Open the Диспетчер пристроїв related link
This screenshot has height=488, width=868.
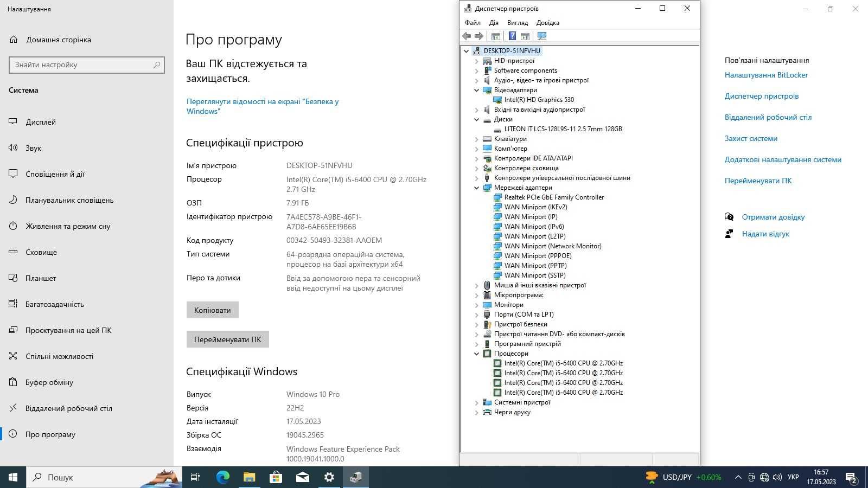tap(762, 96)
